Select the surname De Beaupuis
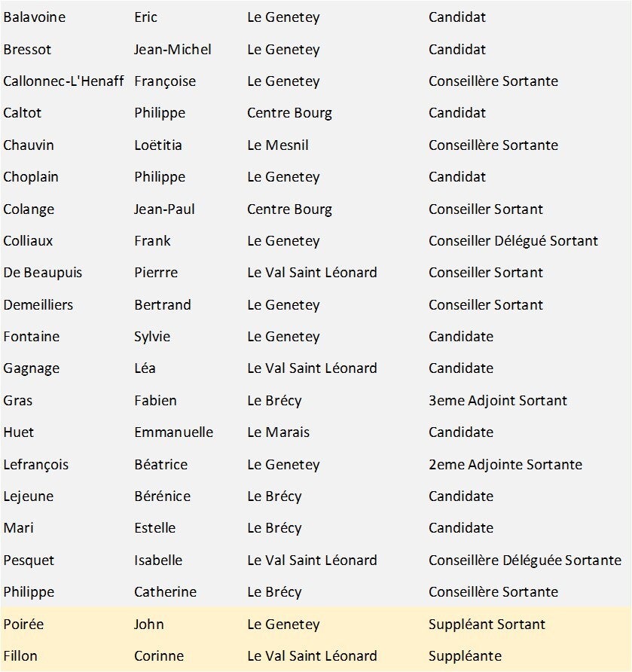 [x=43, y=273]
